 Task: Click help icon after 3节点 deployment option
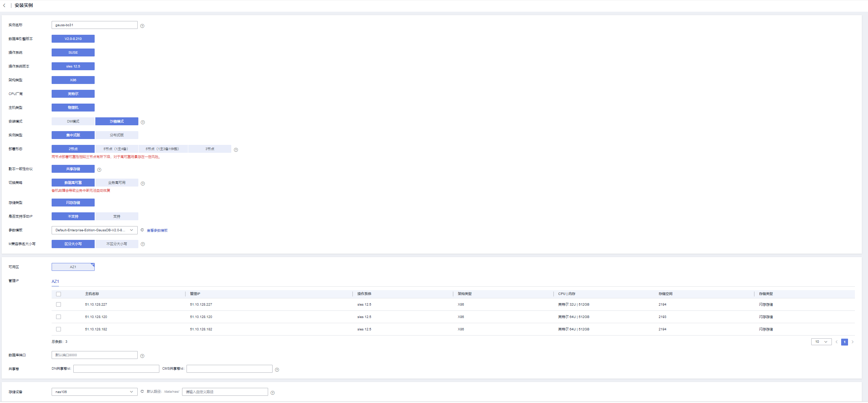click(236, 150)
